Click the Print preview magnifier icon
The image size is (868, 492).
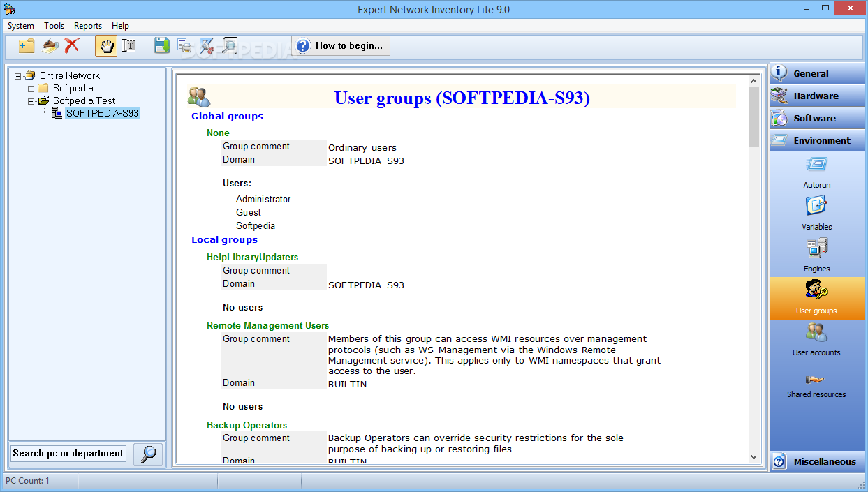pos(229,46)
